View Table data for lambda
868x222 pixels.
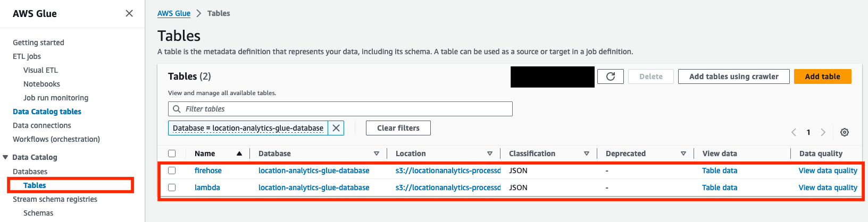point(720,187)
